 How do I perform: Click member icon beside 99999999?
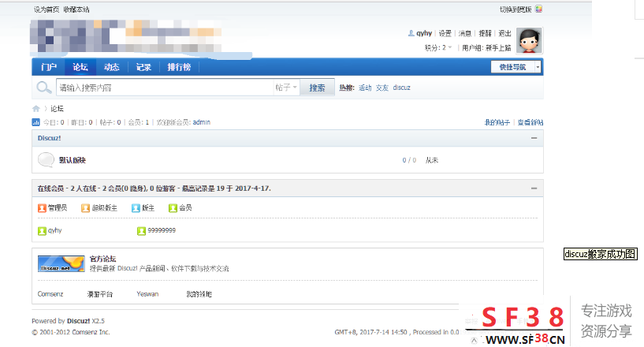pos(141,230)
